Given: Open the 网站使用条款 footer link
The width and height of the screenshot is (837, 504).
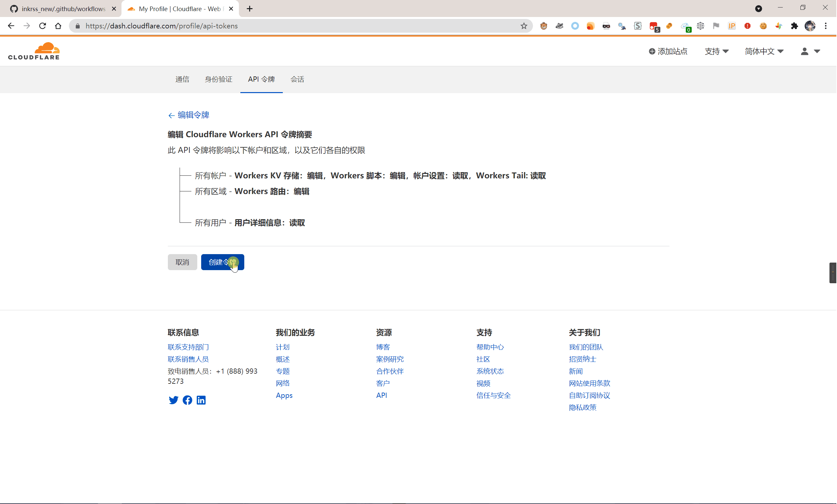Looking at the screenshot, I should 589,383.
